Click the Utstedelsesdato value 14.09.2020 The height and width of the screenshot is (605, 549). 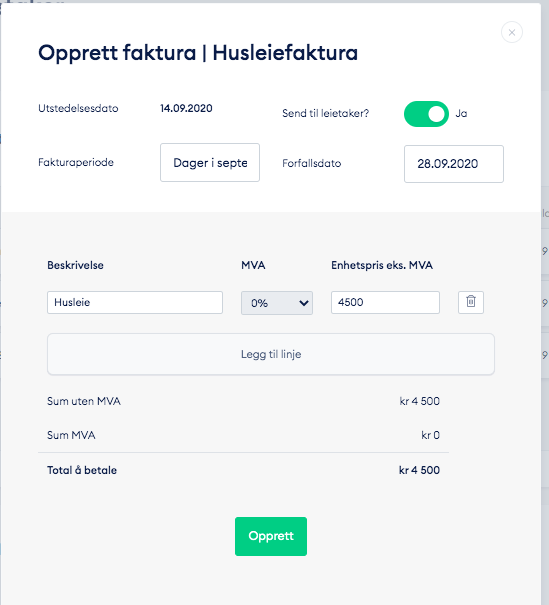tap(186, 108)
